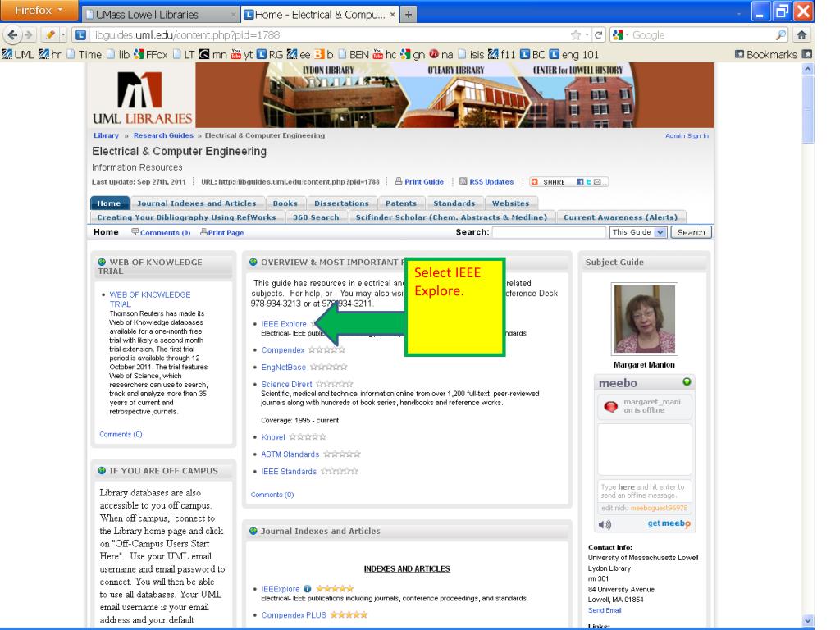Viewport: 840px width, 630px height.
Task: Open a new browser tab
Action: point(409,15)
